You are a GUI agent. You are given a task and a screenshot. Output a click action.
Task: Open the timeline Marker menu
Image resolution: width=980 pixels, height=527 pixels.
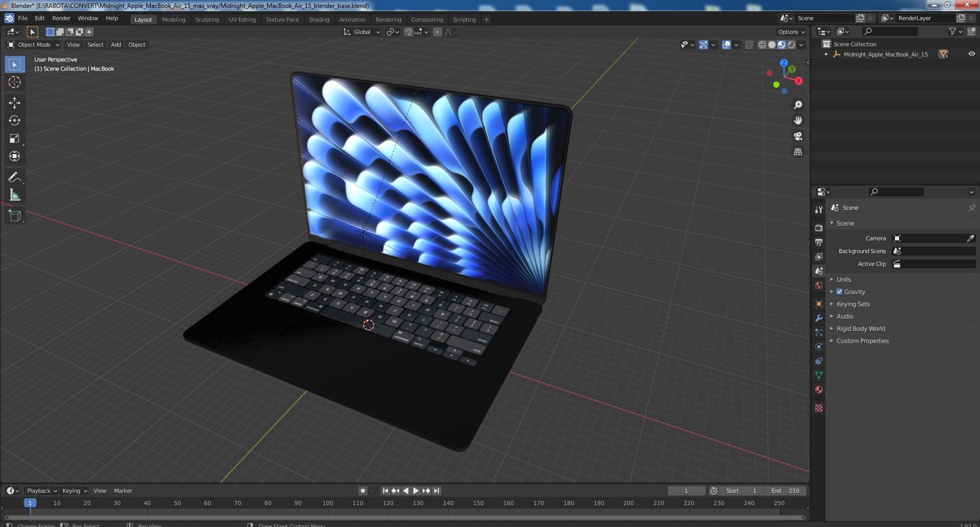coord(123,491)
